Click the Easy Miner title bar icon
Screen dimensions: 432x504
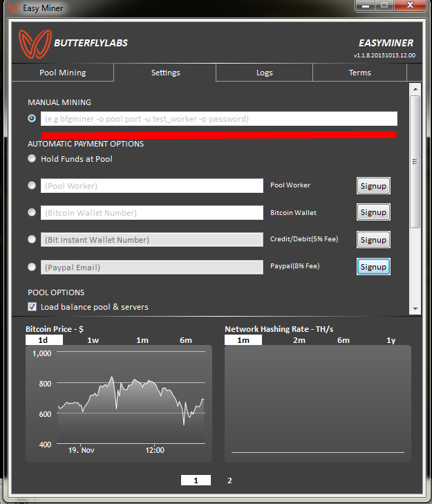point(14,8)
